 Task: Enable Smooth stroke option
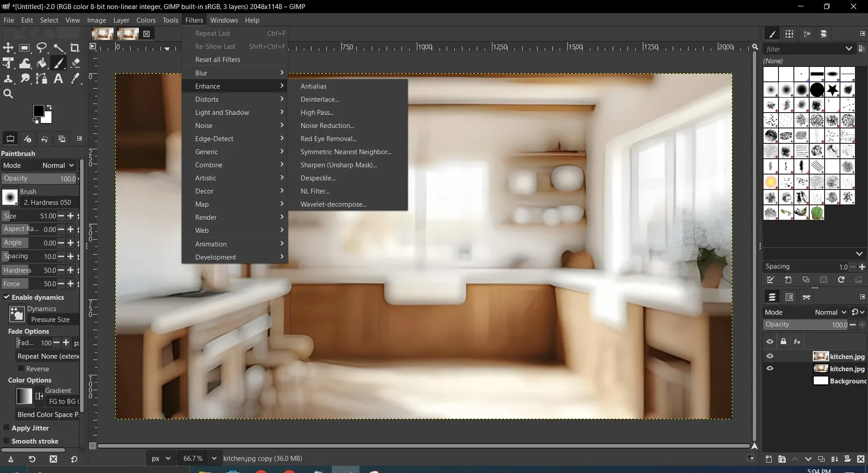(x=6, y=441)
